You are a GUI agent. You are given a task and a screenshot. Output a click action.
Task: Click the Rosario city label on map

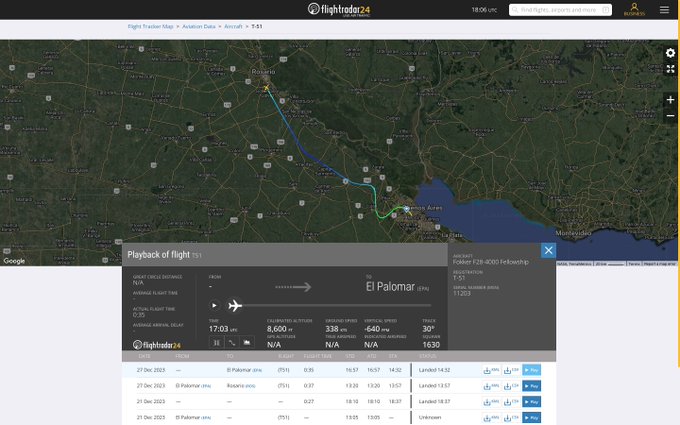(x=264, y=72)
